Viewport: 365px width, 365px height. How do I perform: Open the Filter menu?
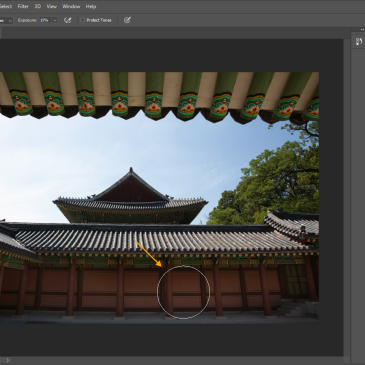pyautogui.click(x=23, y=6)
